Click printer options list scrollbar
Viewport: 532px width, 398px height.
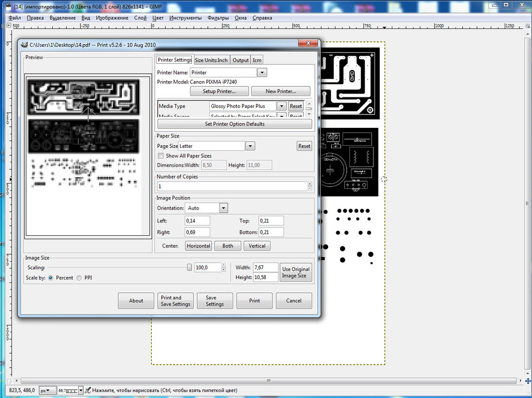pos(309,108)
